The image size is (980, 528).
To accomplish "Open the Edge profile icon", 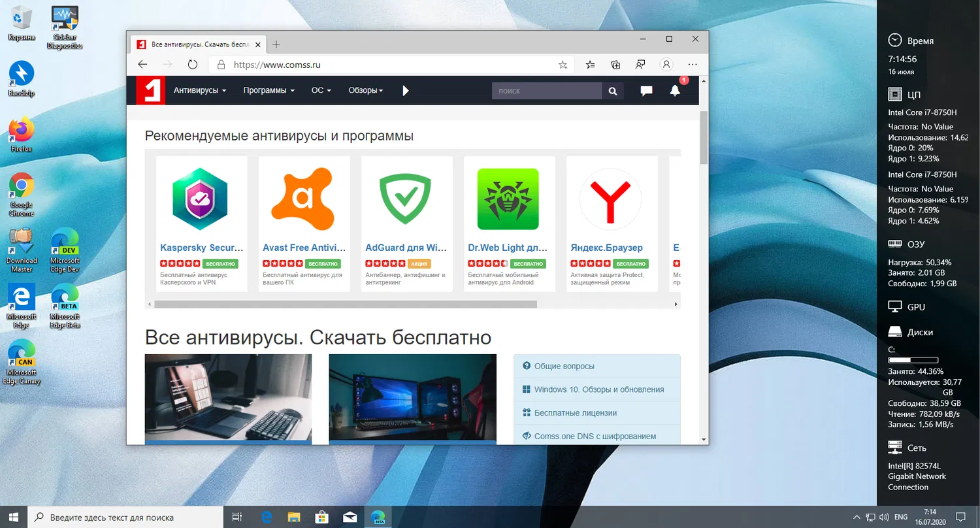I will pos(666,65).
